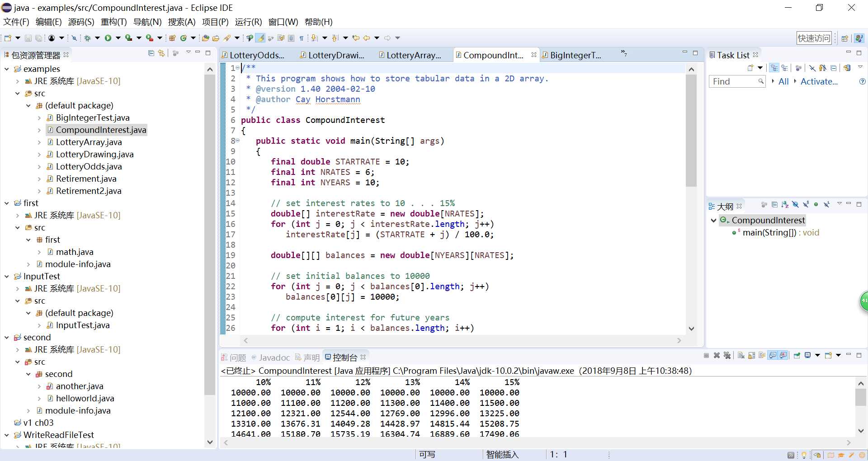The width and height of the screenshot is (868, 461).
Task: Click the Clear Console icon
Action: tap(741, 355)
